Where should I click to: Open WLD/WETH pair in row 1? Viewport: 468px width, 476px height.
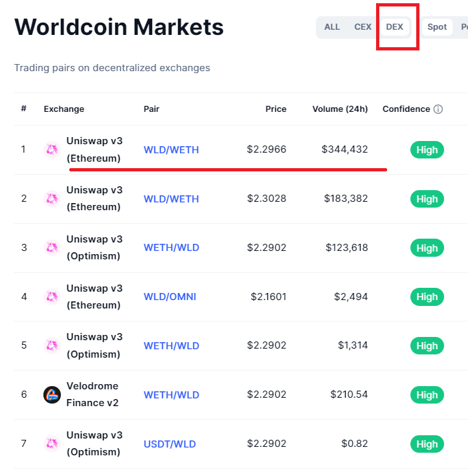tap(171, 150)
